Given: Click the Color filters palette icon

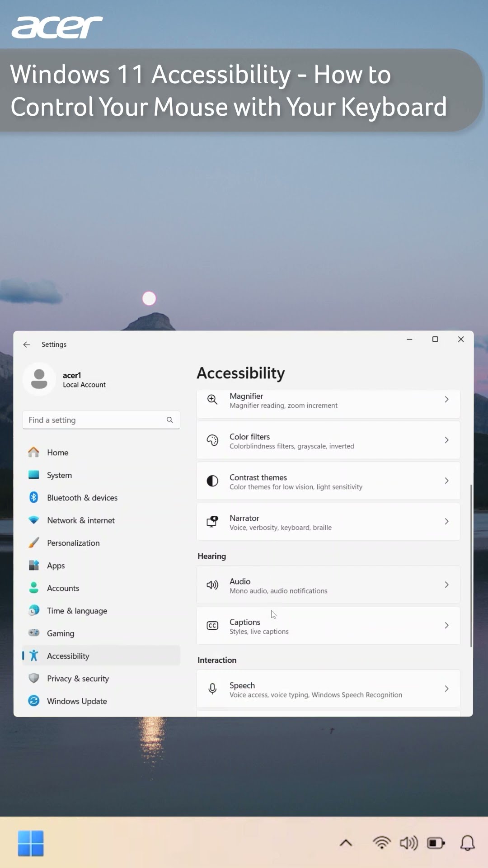Looking at the screenshot, I should click(x=212, y=440).
